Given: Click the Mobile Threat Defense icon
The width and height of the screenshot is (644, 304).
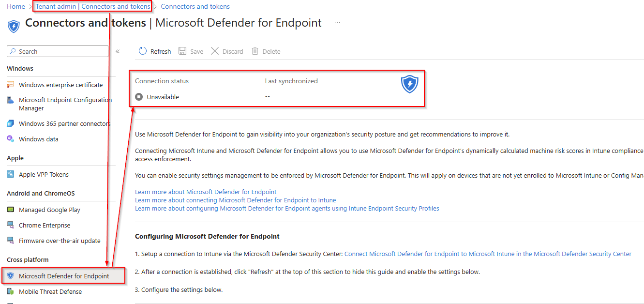Looking at the screenshot, I should 11,291.
